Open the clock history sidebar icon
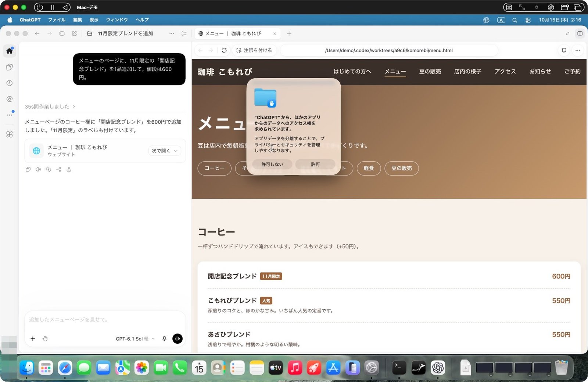This screenshot has width=588, height=382. tap(10, 83)
